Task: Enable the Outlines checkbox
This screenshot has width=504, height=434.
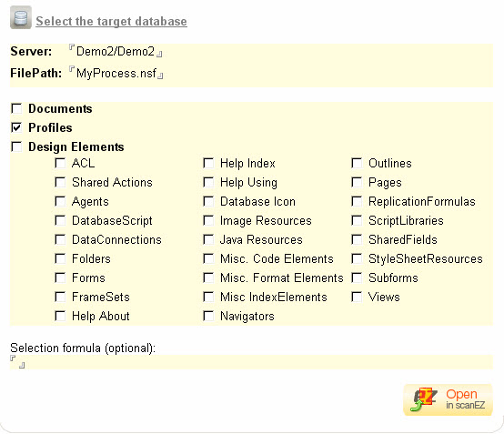Action: point(357,163)
